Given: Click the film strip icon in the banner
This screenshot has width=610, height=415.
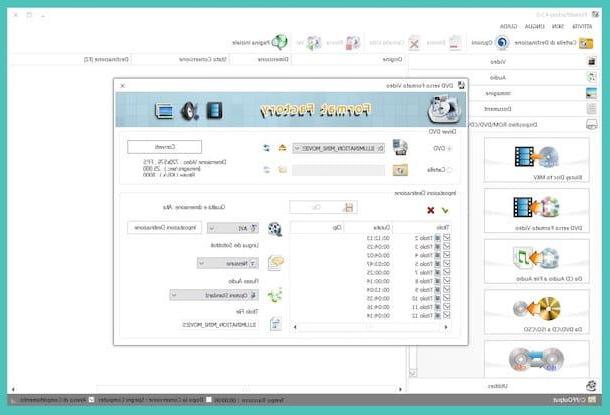Looking at the screenshot, I should pyautogui.click(x=214, y=110).
